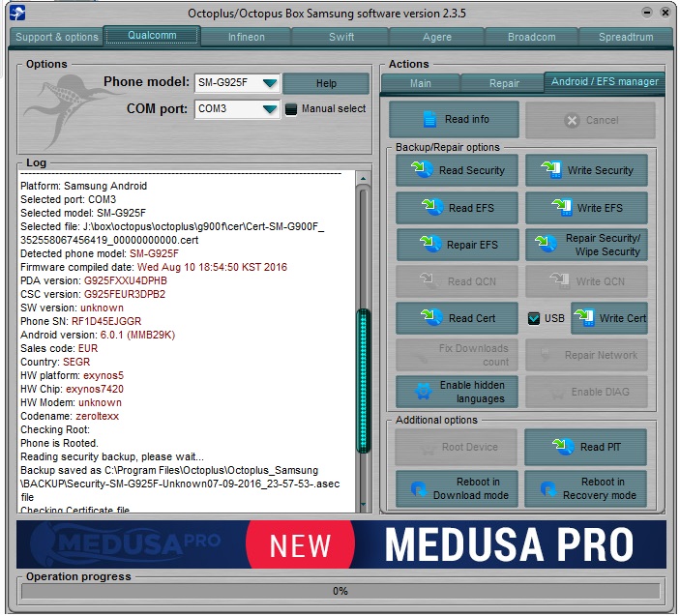Click the Repair Security/Wipe Security icon
The width and height of the screenshot is (680, 616).
click(x=546, y=244)
